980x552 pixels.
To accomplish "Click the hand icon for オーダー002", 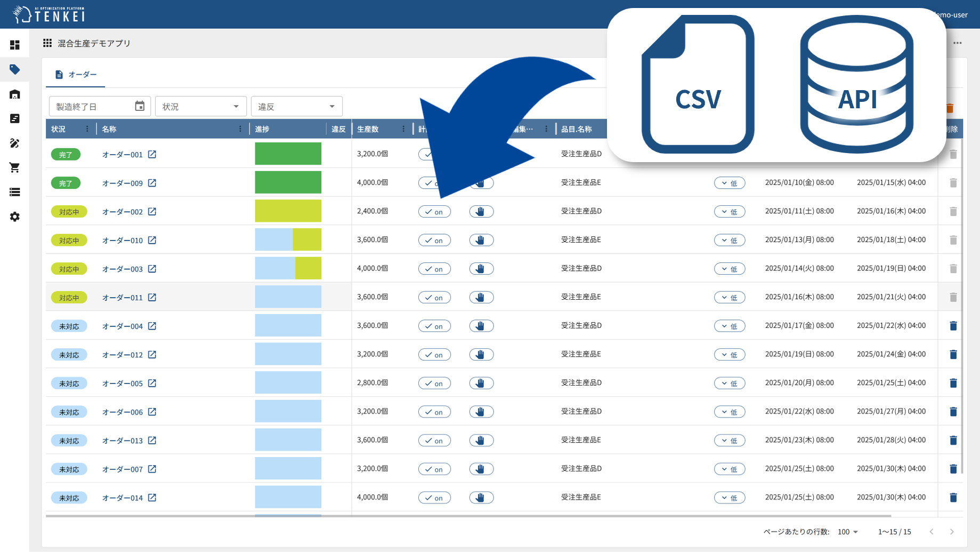I will [481, 212].
